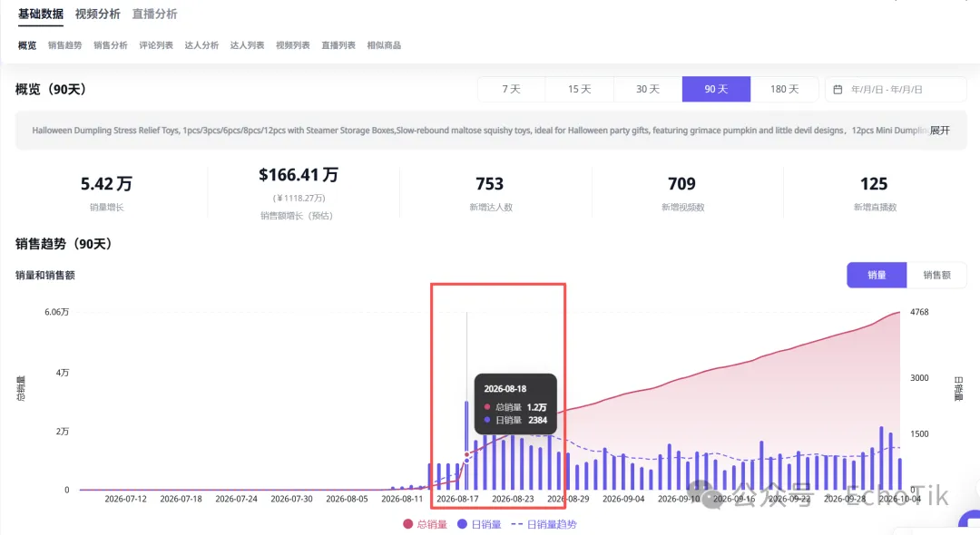Open the 年/月/日 date range field
Screen dimensions: 980x535
(x=896, y=89)
